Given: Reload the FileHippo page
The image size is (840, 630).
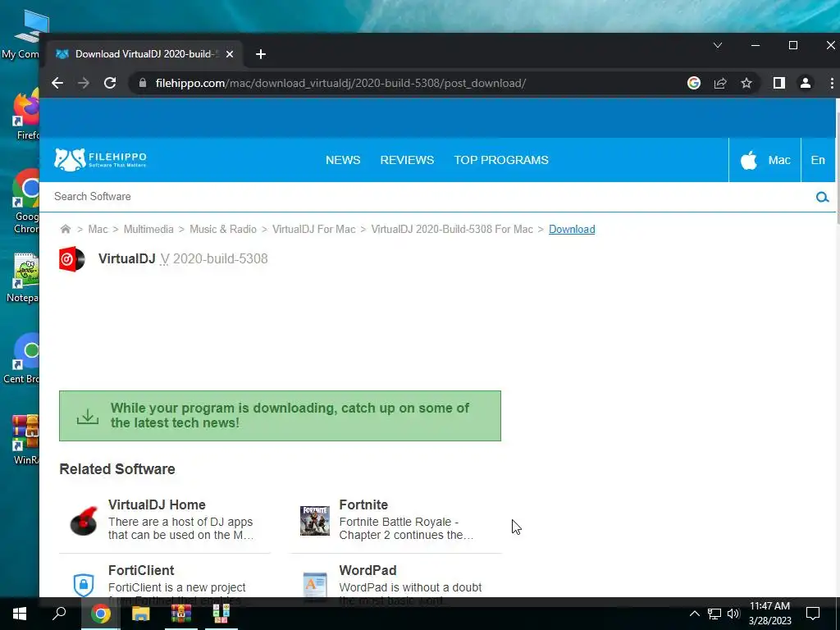Looking at the screenshot, I should point(110,83).
